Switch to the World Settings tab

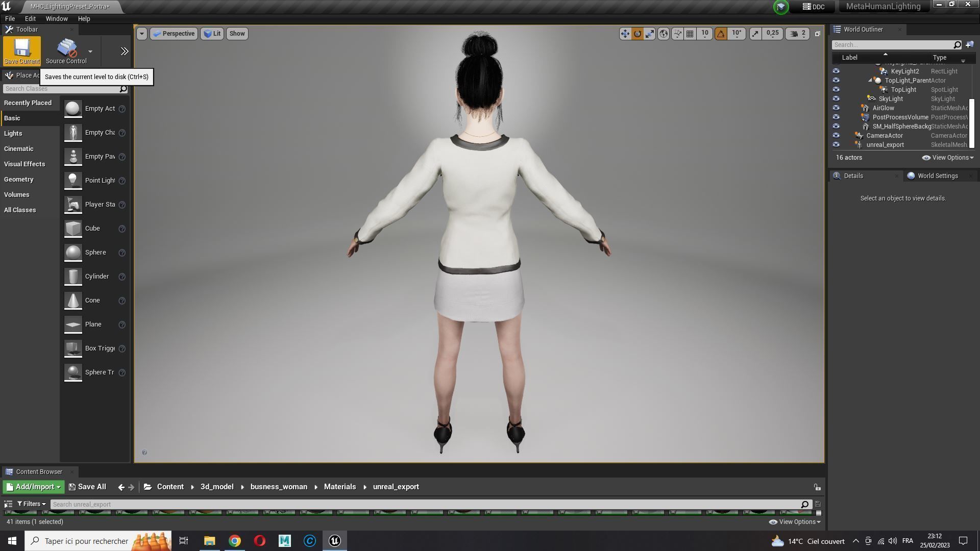click(x=937, y=176)
